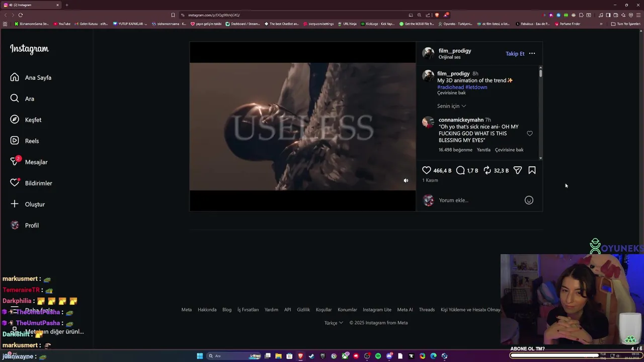Open Discord from the taskbar
The width and height of the screenshot is (644, 362).
point(389,356)
